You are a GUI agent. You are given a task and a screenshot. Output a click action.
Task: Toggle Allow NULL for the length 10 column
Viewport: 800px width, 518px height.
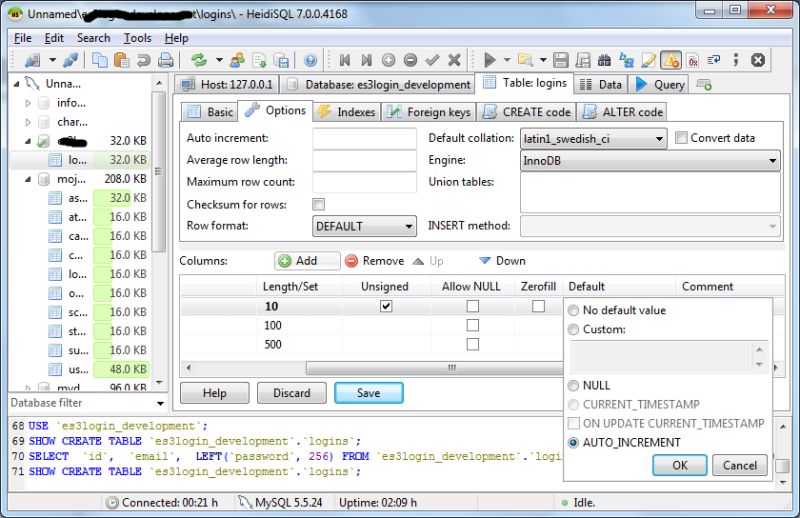point(472,306)
